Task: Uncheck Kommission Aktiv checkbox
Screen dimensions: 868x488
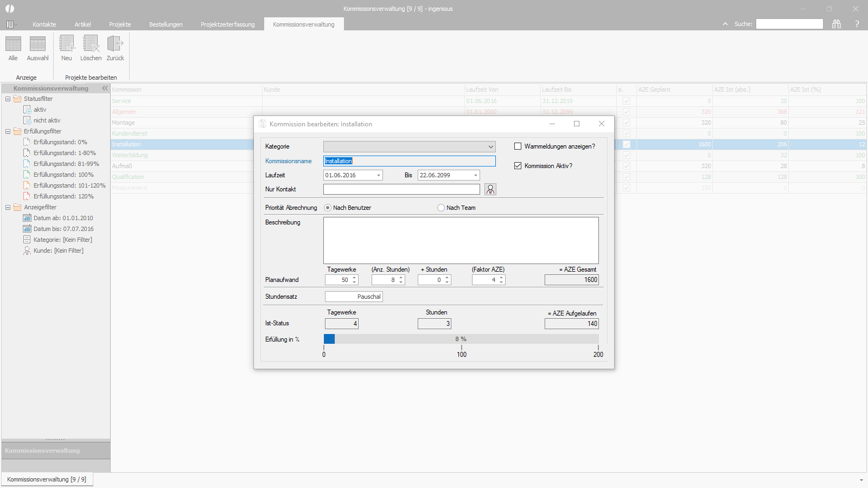Action: coord(518,166)
